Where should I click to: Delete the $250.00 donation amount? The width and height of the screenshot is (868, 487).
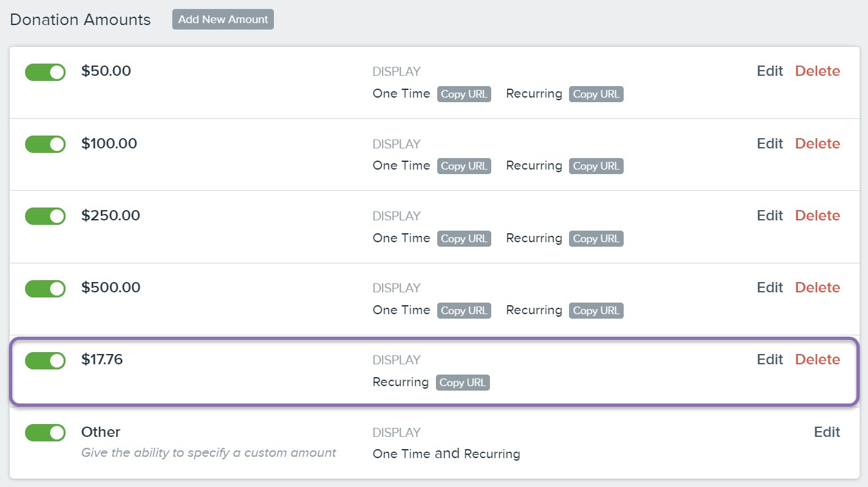coord(817,215)
